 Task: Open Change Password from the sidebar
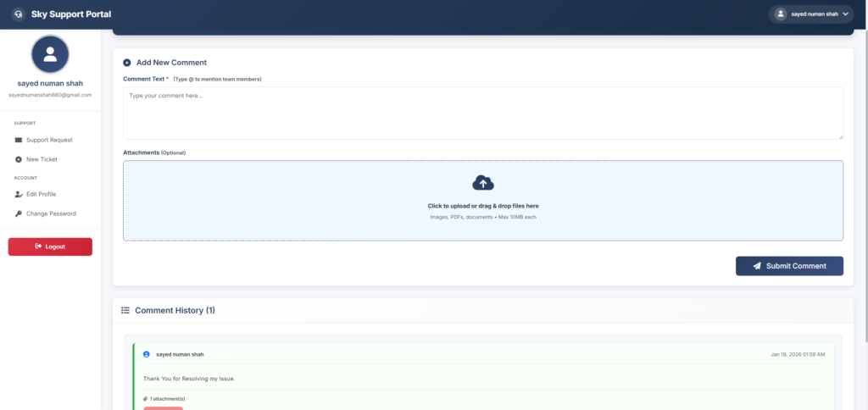pos(51,213)
